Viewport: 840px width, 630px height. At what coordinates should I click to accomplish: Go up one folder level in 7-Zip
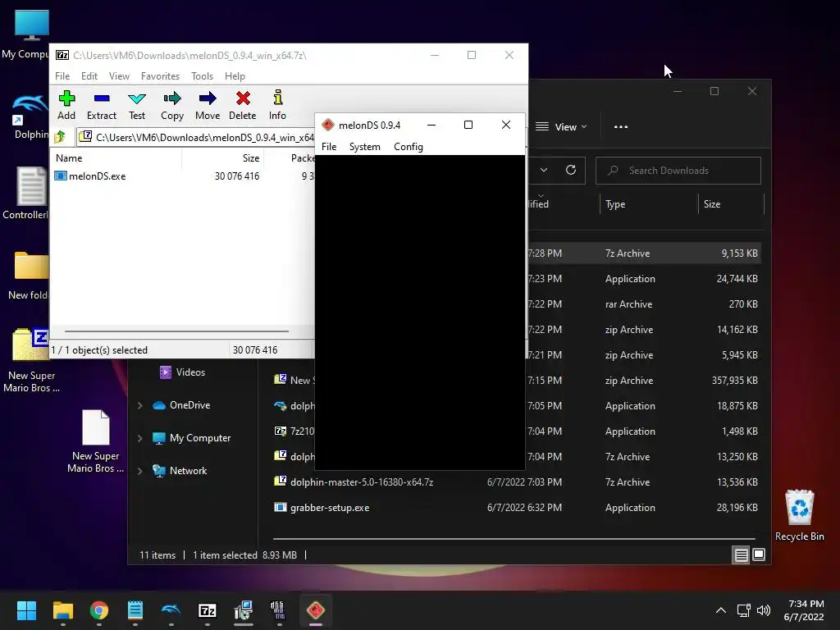click(60, 137)
